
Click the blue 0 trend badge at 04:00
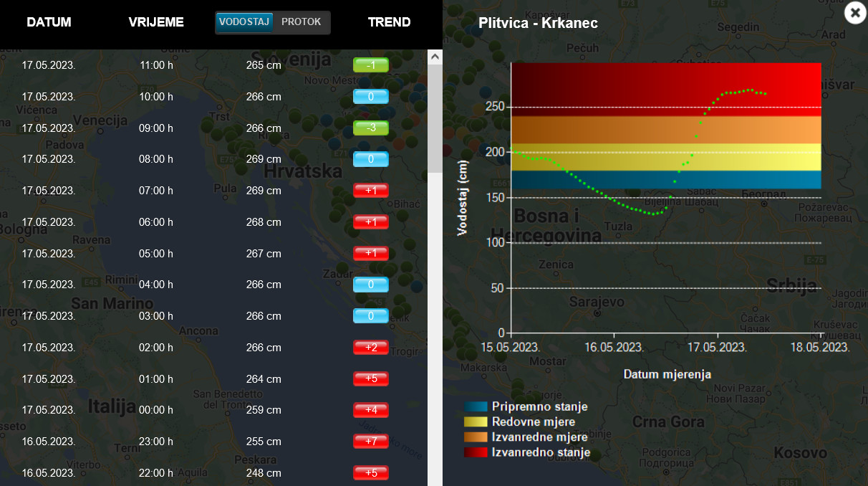tap(370, 285)
